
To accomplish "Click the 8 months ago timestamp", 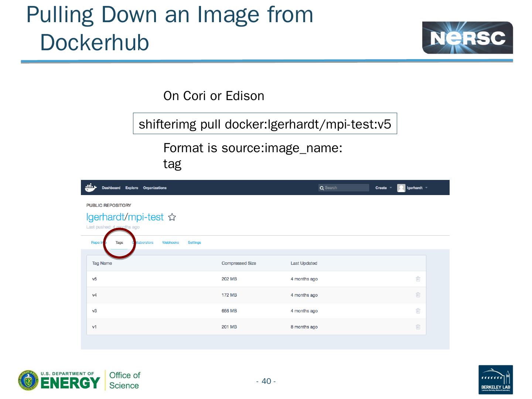I will click(304, 327).
